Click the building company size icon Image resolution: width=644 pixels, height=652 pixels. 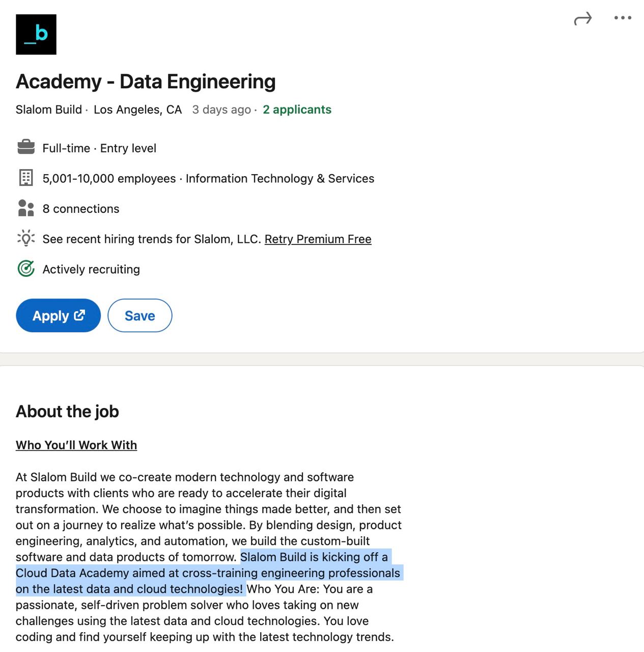click(26, 178)
